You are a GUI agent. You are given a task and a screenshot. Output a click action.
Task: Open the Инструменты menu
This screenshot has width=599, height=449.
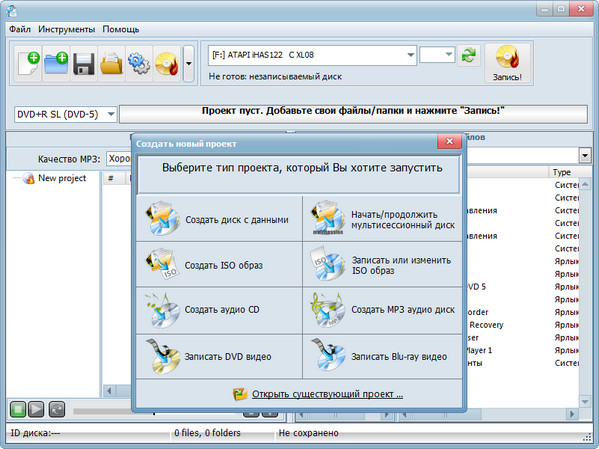(66, 29)
